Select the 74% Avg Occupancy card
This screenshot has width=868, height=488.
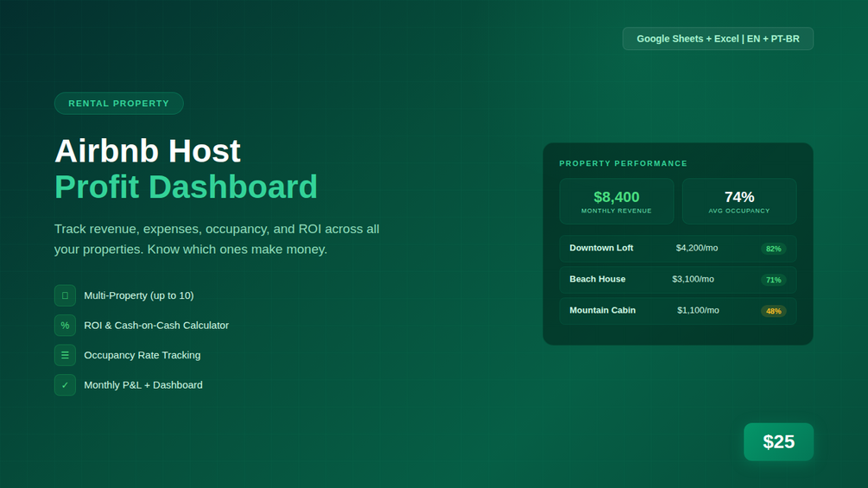click(x=739, y=201)
